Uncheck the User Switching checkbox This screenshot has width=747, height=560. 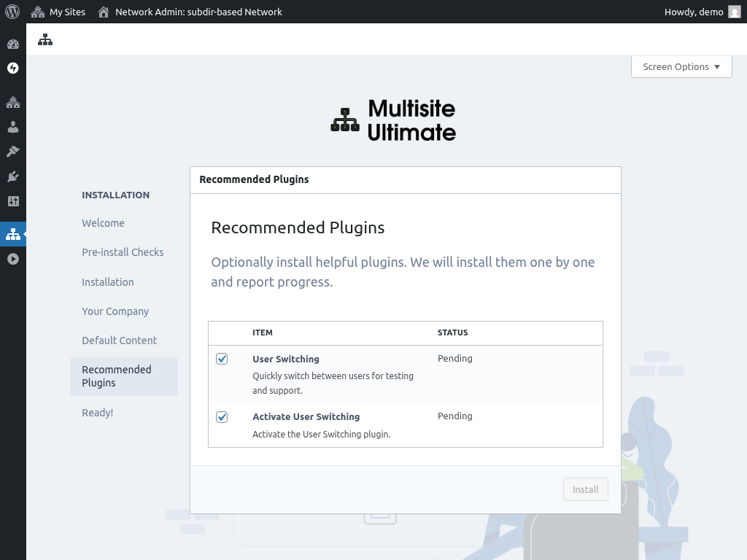click(222, 359)
